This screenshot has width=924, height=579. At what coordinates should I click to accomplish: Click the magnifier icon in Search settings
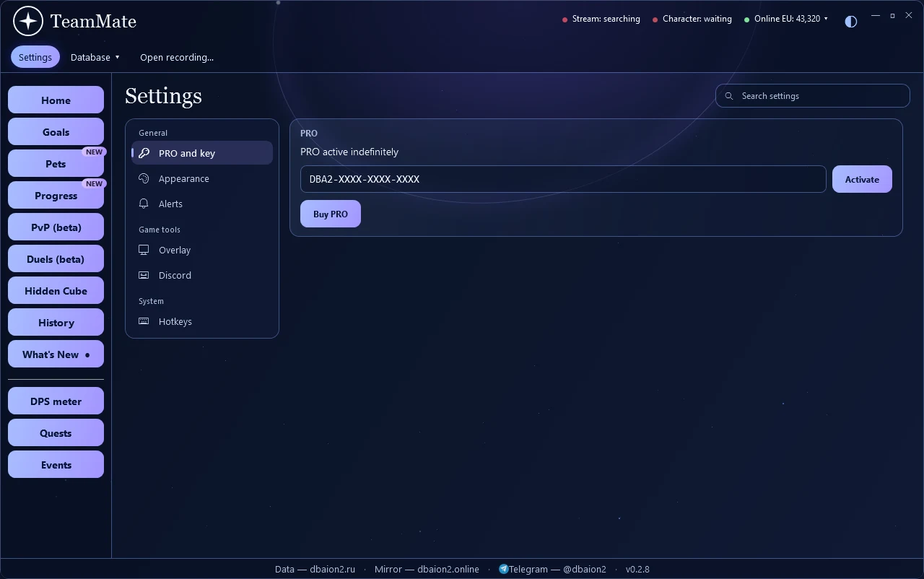click(x=729, y=96)
